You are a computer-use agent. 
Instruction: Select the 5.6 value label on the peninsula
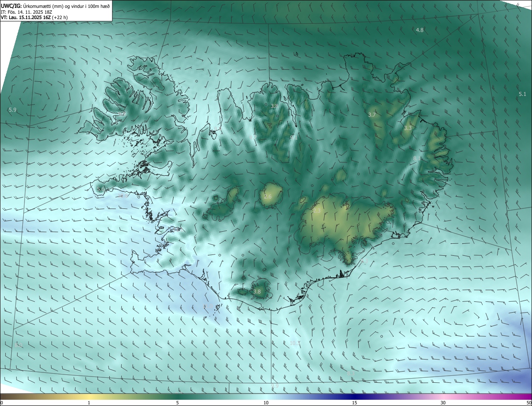(x=101, y=189)
